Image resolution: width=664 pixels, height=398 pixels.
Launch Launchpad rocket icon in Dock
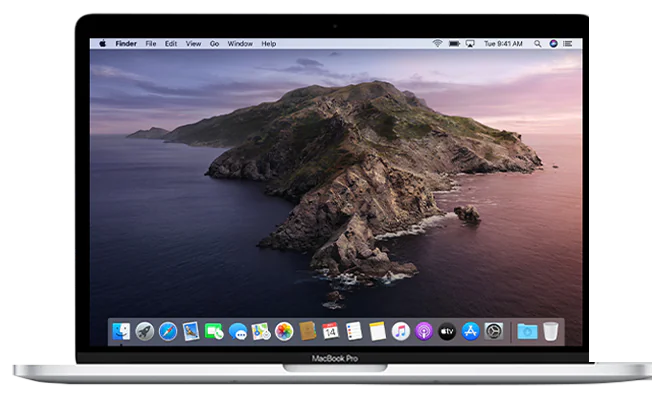click(x=145, y=332)
